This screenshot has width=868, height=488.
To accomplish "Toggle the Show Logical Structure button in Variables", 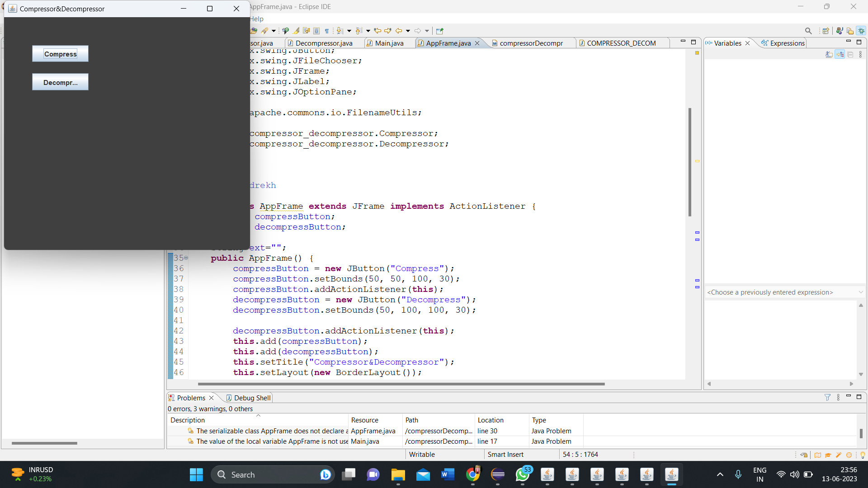I will click(840, 54).
